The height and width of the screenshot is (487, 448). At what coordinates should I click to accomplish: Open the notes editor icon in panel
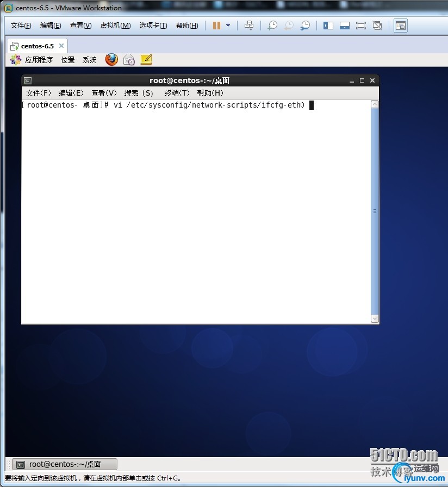point(146,60)
